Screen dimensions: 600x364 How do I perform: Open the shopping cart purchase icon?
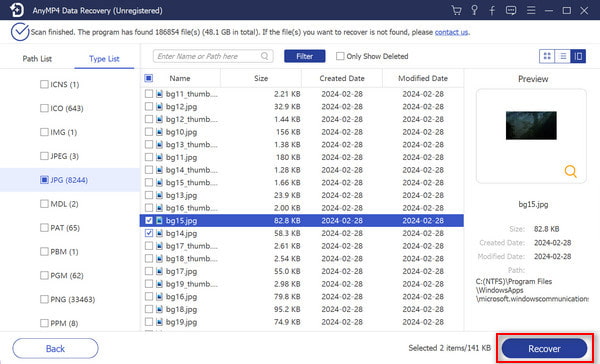tap(456, 10)
